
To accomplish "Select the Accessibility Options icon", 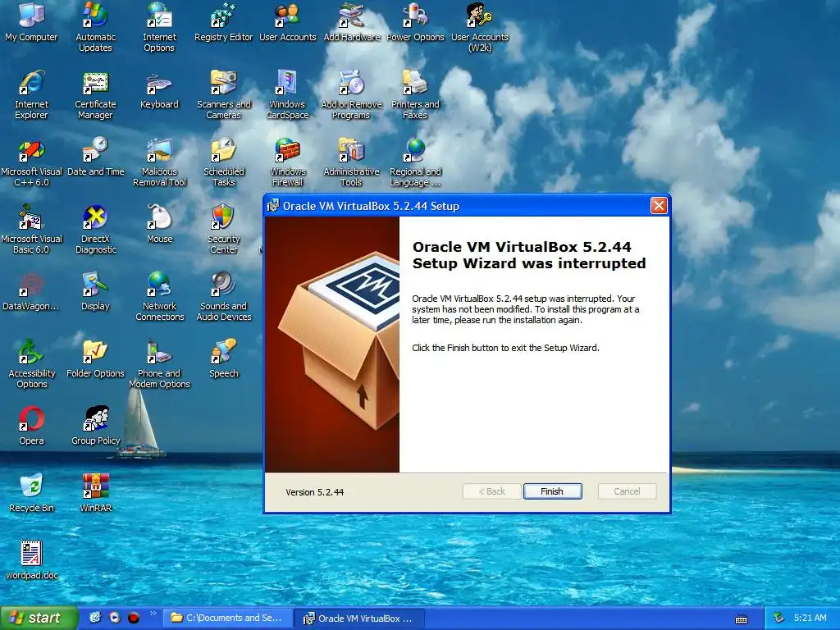I will 31,363.
